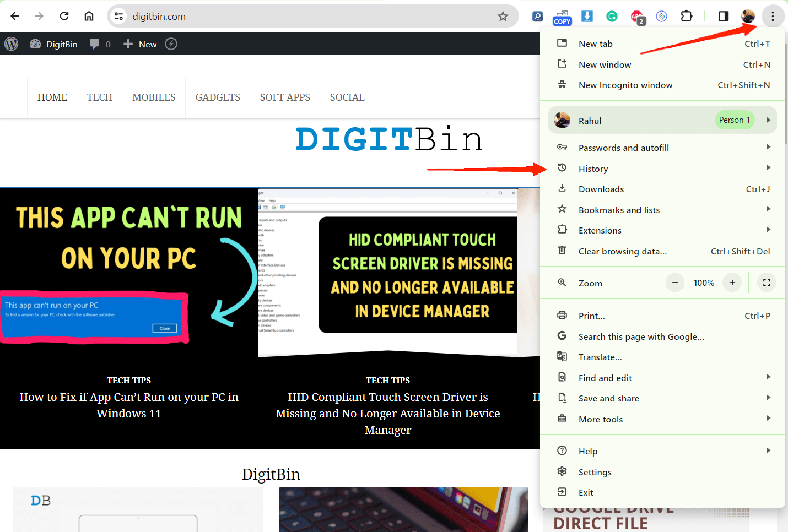Click TECH TIPS label above HID article
This screenshot has height=532, width=788.
(388, 381)
